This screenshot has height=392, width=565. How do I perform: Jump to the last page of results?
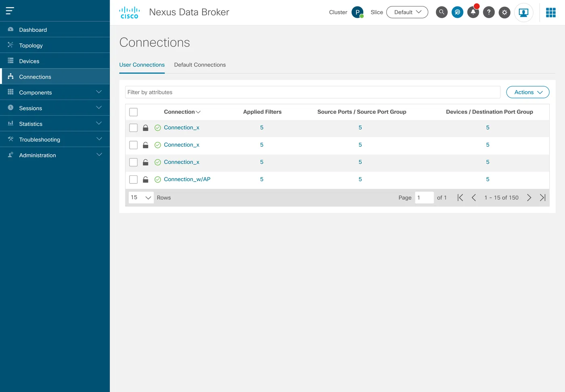(x=543, y=198)
